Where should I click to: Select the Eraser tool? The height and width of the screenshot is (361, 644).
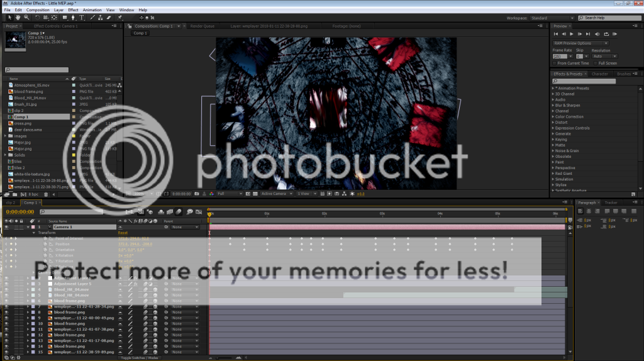109,18
